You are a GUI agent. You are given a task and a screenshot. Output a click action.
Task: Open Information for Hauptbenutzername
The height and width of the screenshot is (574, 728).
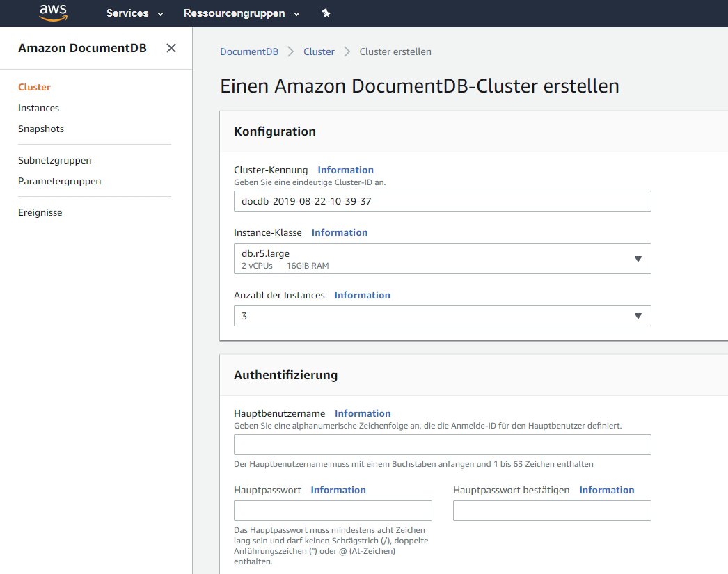point(363,413)
